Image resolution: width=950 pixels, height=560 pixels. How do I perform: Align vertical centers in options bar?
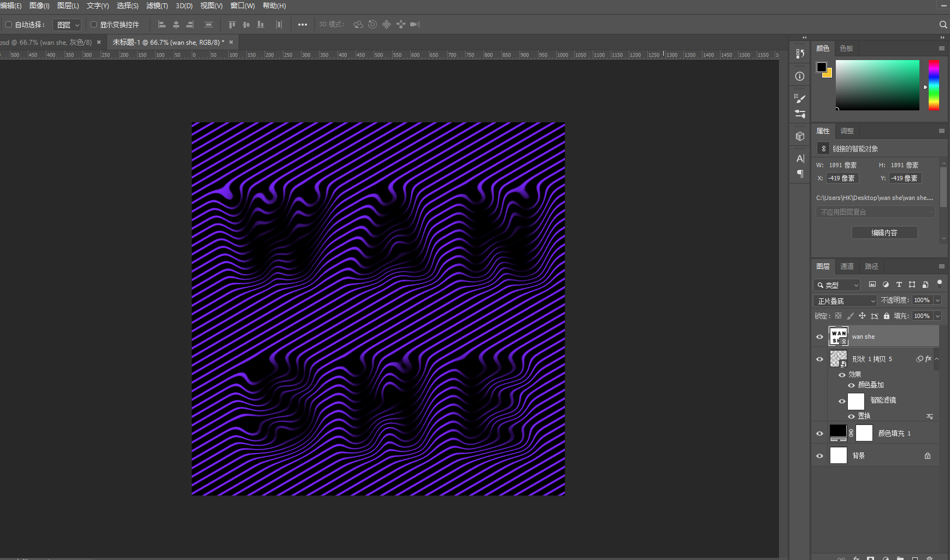point(246,25)
